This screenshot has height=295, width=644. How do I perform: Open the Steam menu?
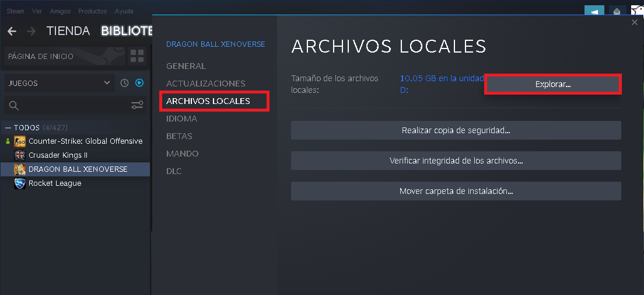[x=15, y=11]
